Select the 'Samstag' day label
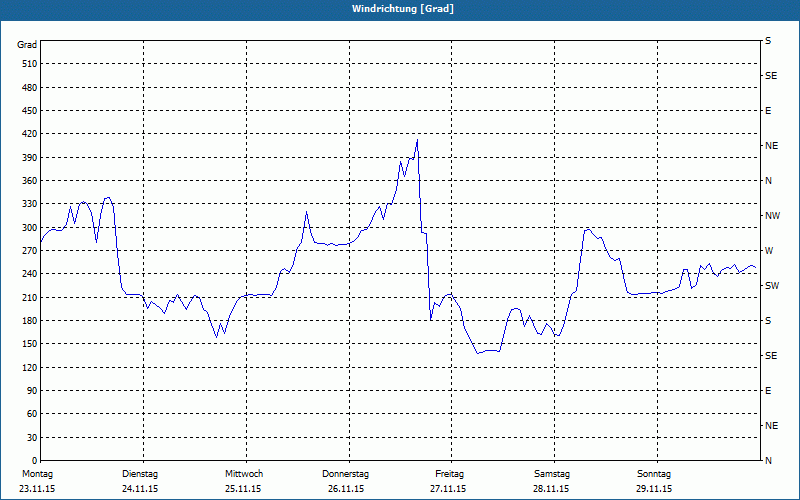800x500 pixels. click(552, 474)
